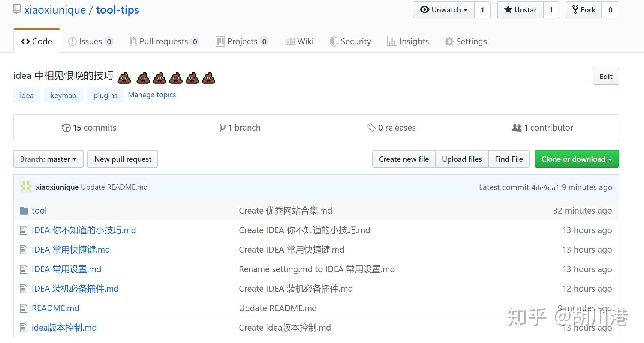Open latest commit hash 4de9caf
This screenshot has height=343, width=644.
[545, 187]
